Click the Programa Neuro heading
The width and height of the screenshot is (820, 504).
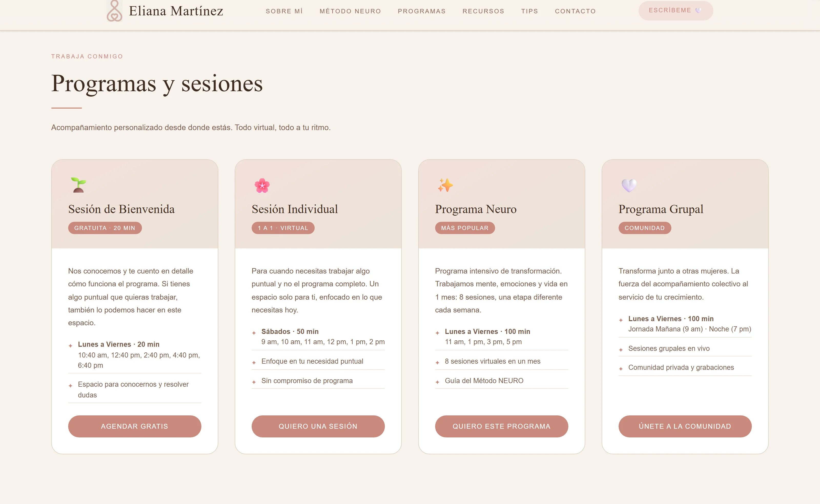click(476, 209)
